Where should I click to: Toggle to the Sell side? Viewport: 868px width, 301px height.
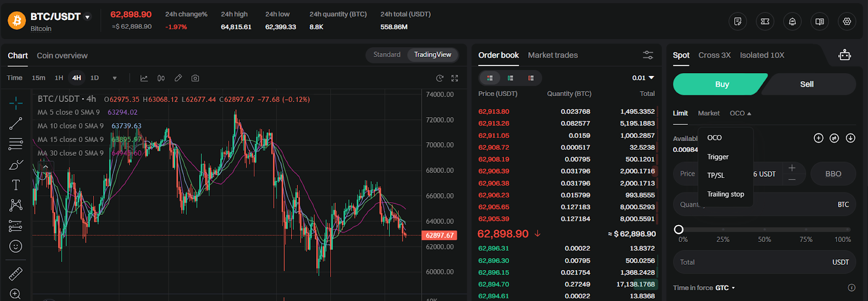[x=807, y=84]
